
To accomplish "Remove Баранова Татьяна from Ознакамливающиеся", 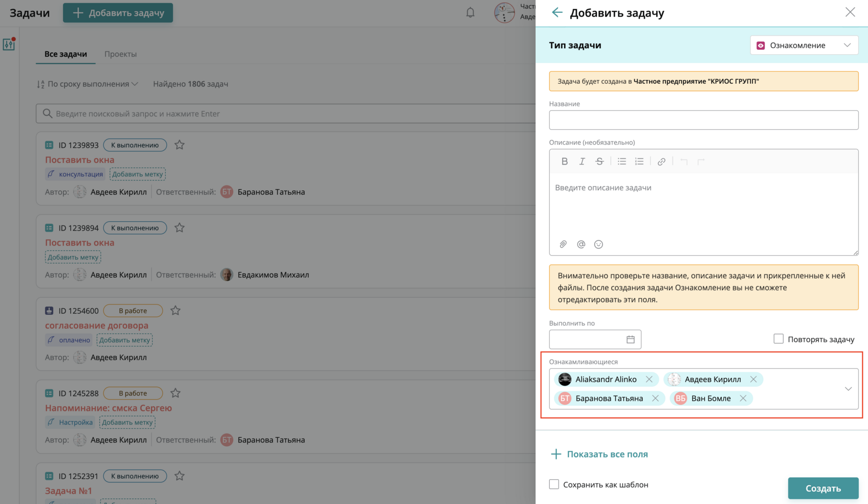I will 655,399.
